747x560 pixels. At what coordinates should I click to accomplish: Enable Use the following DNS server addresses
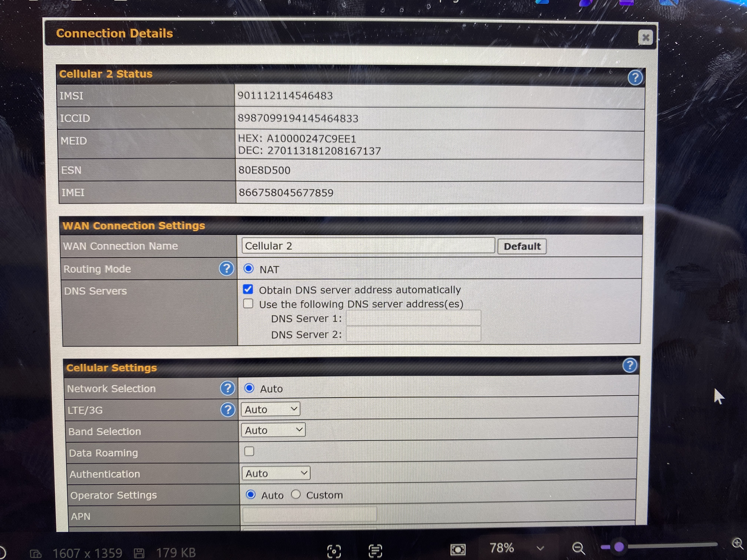[248, 304]
